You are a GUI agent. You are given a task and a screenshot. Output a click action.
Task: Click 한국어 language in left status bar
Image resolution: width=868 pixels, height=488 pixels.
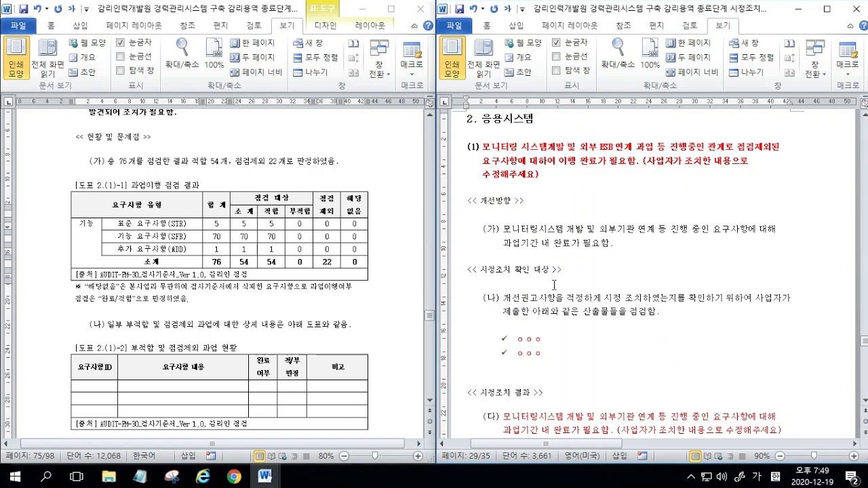click(x=144, y=456)
